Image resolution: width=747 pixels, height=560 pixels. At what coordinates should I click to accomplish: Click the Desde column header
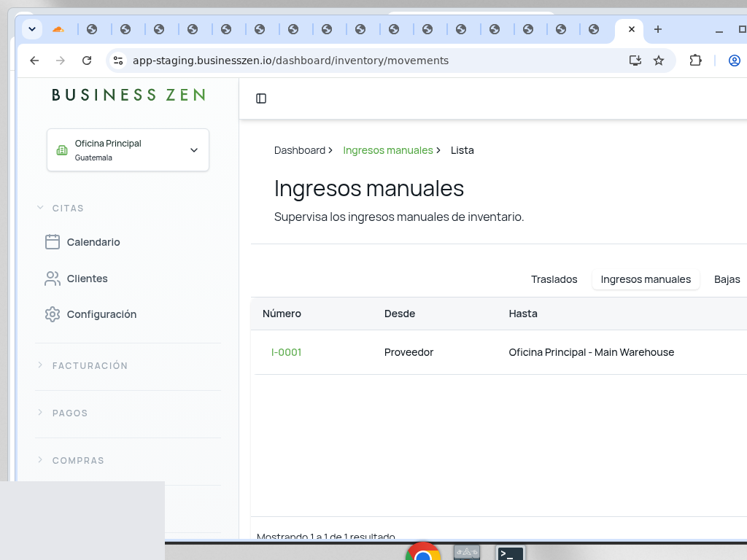(x=400, y=314)
